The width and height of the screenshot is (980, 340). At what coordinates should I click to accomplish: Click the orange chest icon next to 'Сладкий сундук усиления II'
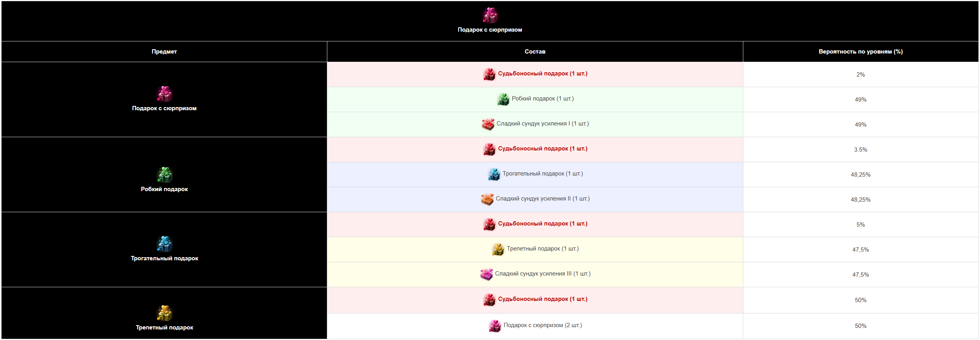point(487,199)
